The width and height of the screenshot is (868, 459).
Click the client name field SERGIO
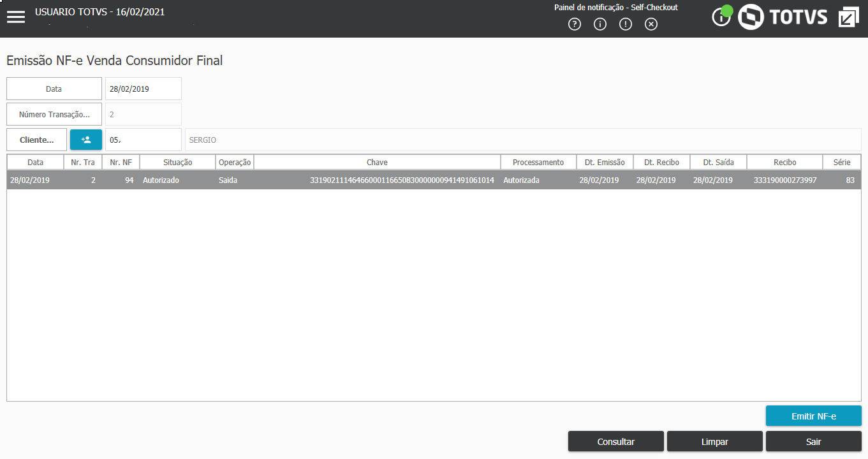[523, 140]
